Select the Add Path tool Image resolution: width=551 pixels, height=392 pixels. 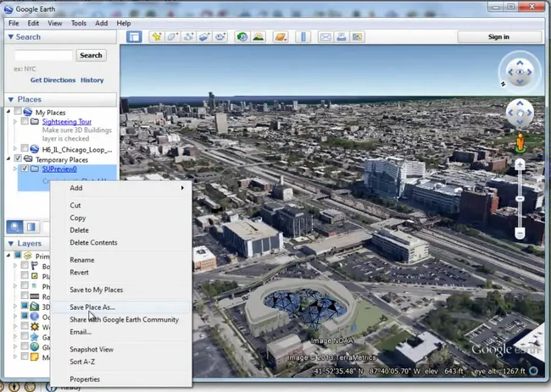[x=188, y=37]
